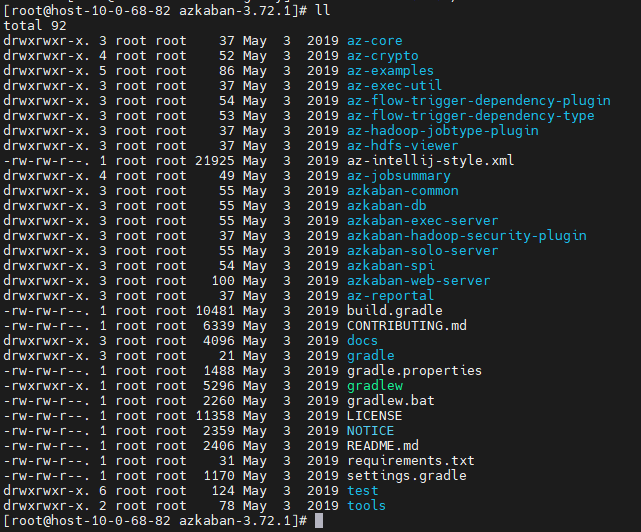Image resolution: width=641 pixels, height=532 pixels.
Task: Click az-flow-trigger-dependency-type directory
Action: [x=471, y=116]
